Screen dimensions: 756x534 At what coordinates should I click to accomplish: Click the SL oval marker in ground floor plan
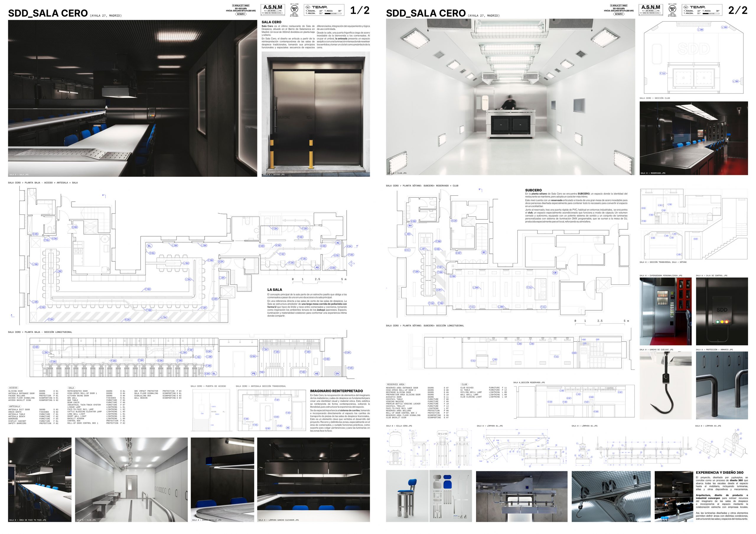click(x=149, y=246)
